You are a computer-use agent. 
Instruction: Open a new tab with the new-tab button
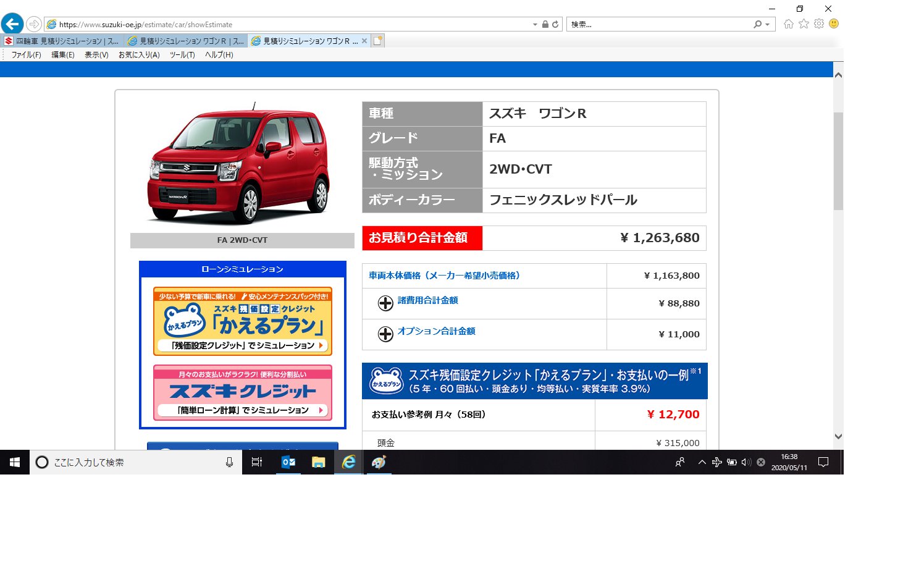378,41
